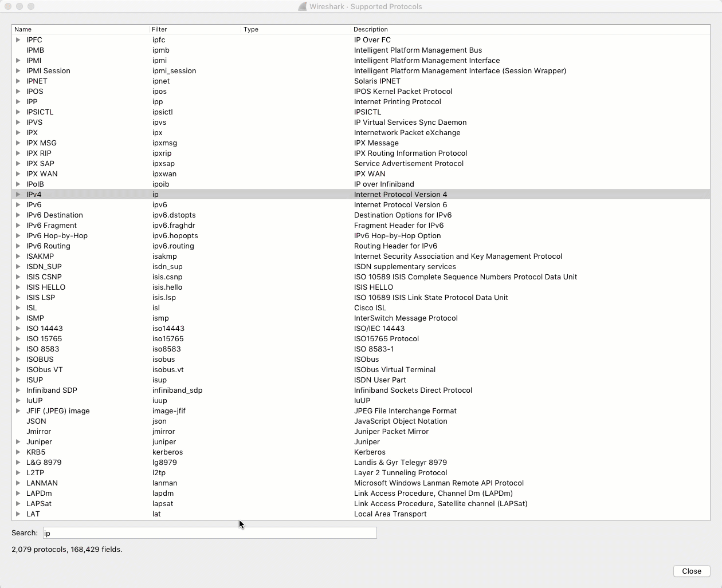722x588 pixels.
Task: Select the IPX MSG protocol name
Action: (x=41, y=143)
